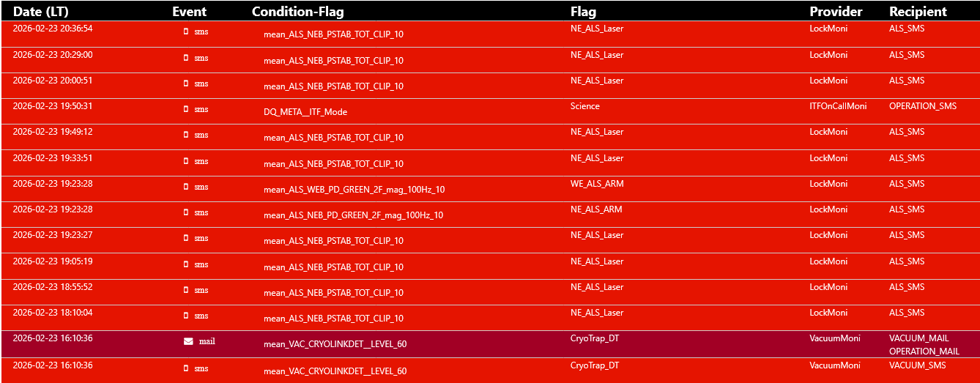This screenshot has width=980, height=383.
Task: Click the Provider column header
Action: tap(836, 12)
